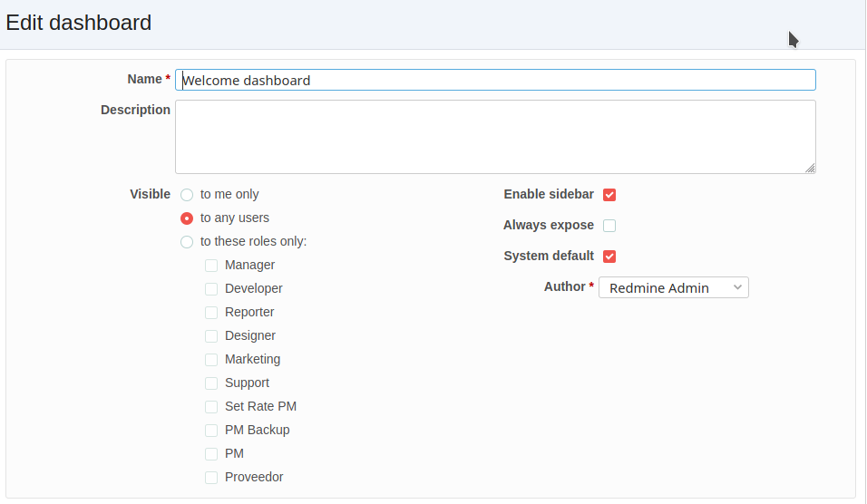Focus the Description text area
The width and height of the screenshot is (867, 504).
[495, 137]
